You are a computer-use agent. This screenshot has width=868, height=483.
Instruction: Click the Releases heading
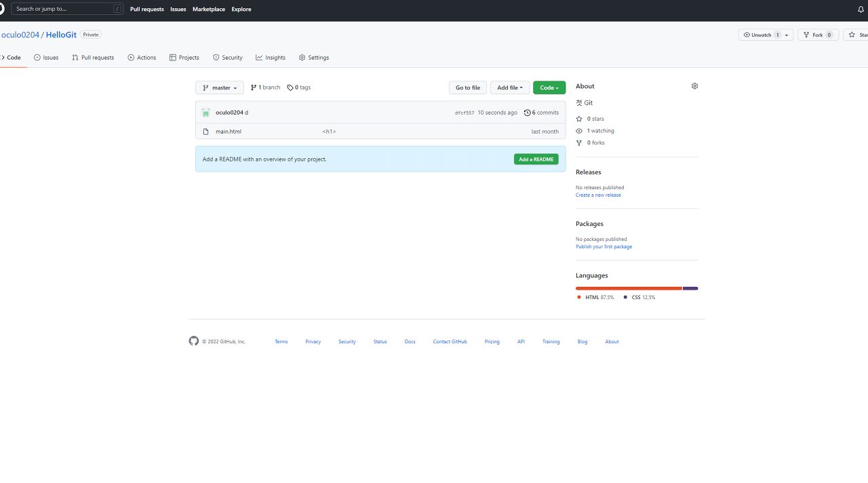point(589,172)
